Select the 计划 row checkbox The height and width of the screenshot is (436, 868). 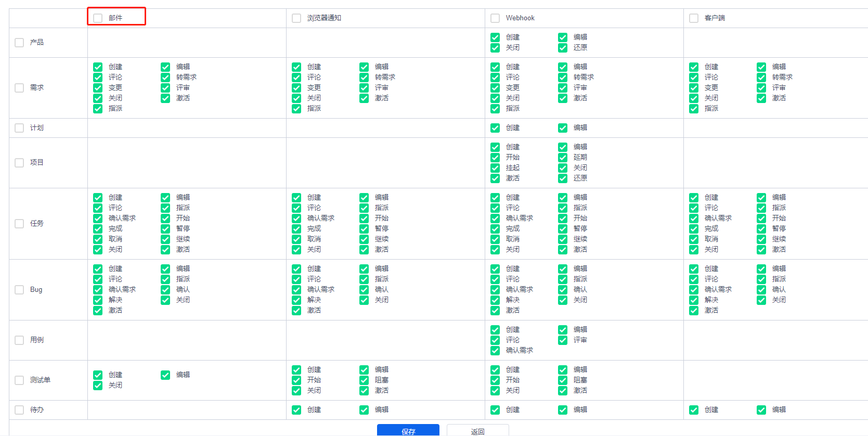click(19, 128)
